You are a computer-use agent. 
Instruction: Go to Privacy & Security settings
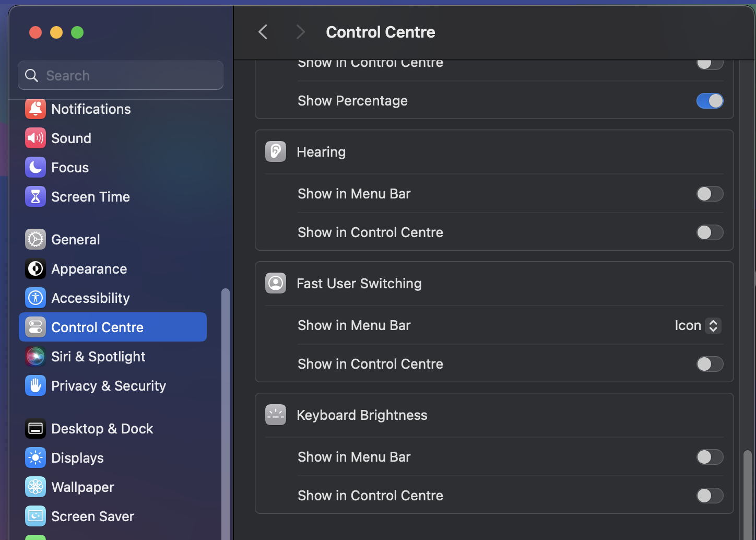pos(113,386)
